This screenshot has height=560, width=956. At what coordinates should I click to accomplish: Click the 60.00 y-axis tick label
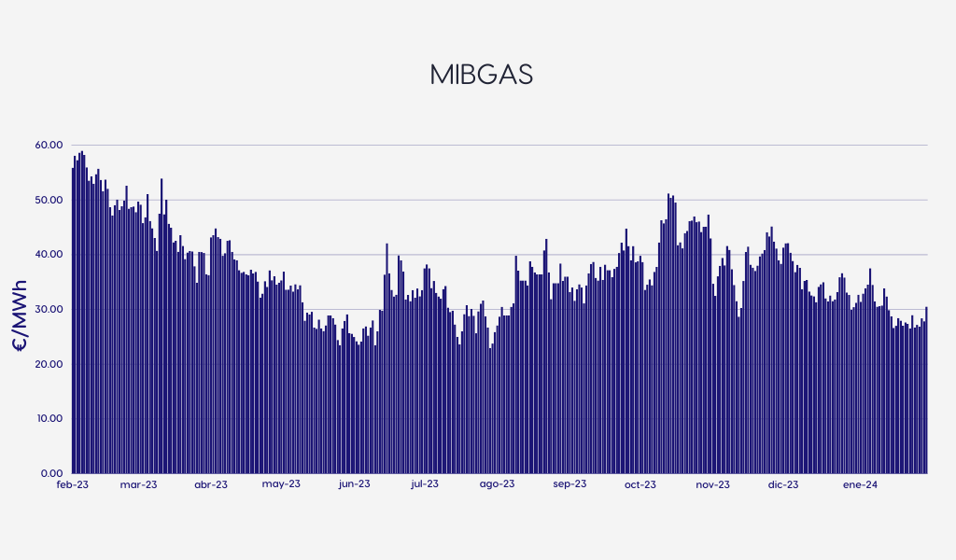click(x=49, y=146)
